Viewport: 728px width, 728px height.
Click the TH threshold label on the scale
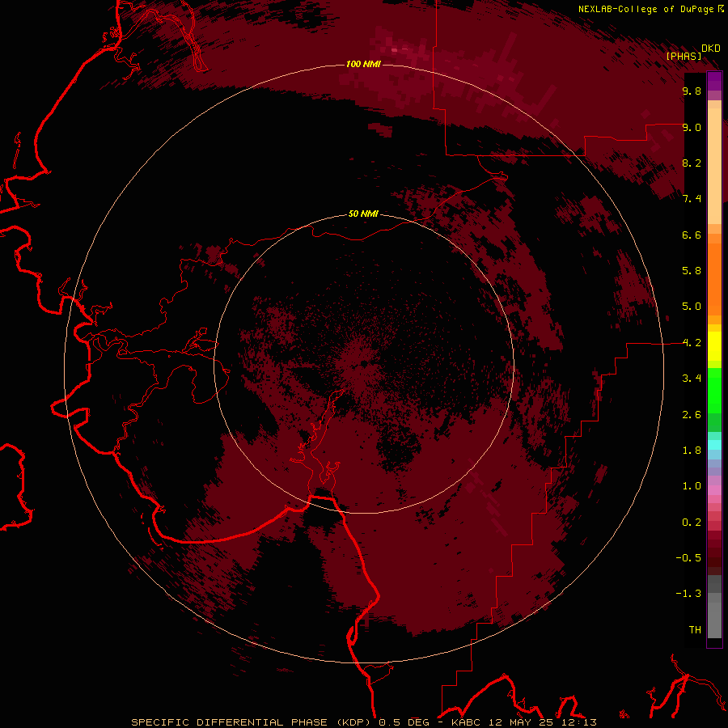[x=695, y=630]
